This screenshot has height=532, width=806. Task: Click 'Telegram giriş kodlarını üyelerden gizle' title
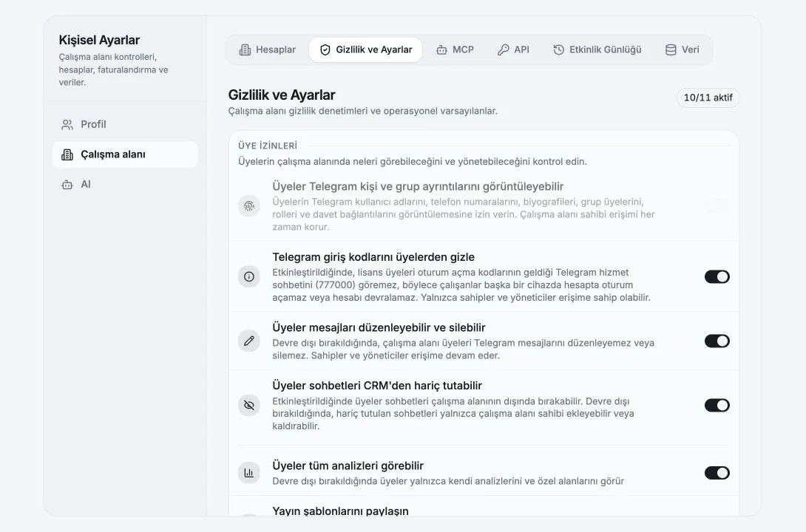pyautogui.click(x=373, y=257)
